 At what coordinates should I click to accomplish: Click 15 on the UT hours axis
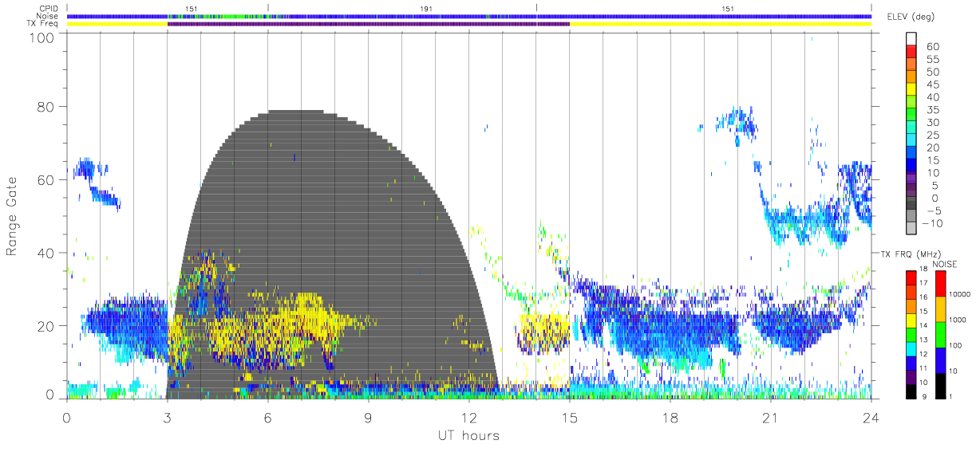point(570,416)
